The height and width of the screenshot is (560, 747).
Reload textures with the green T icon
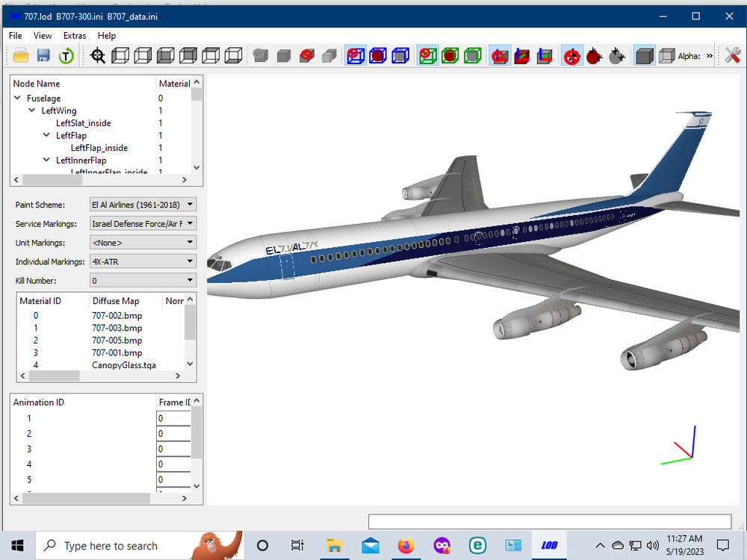coord(66,56)
